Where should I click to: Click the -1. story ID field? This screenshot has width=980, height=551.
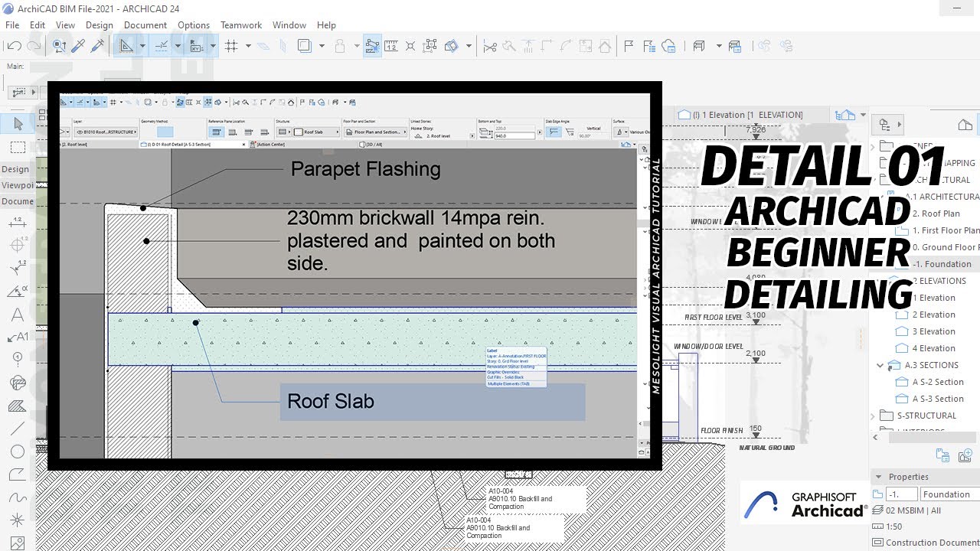901,494
